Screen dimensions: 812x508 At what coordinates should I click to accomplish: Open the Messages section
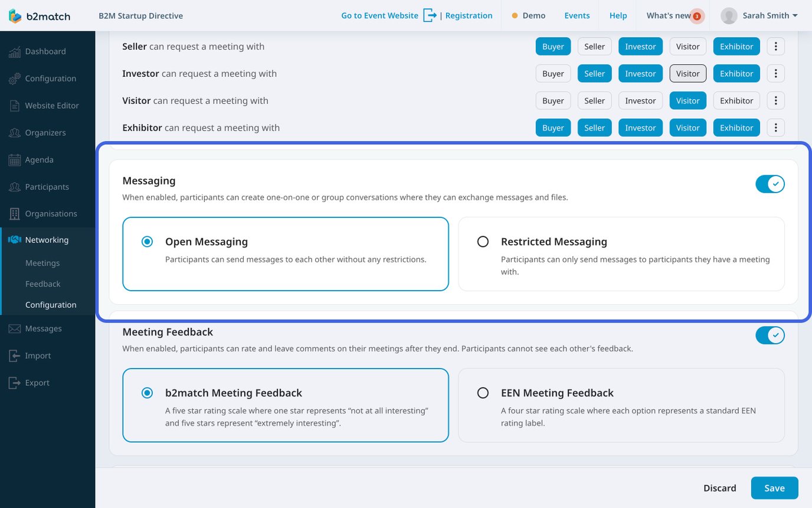pyautogui.click(x=43, y=328)
